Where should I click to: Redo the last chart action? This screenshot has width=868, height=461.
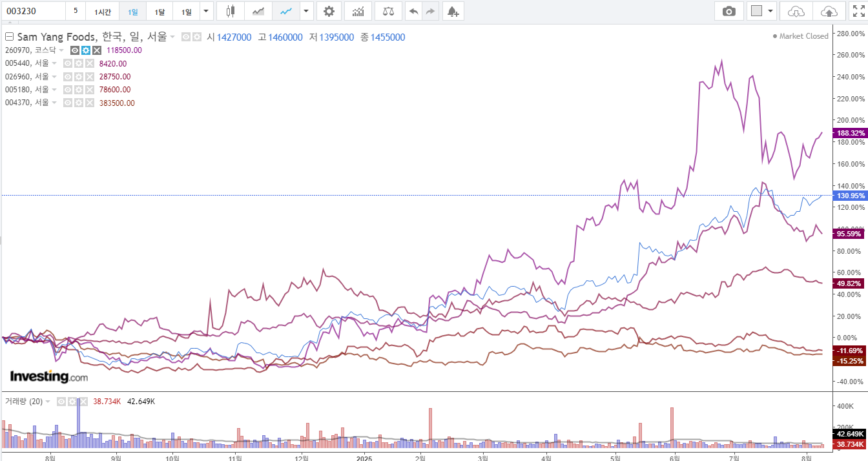[430, 11]
